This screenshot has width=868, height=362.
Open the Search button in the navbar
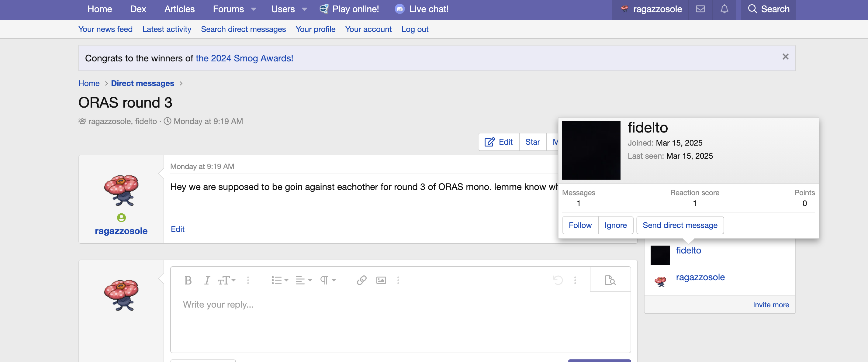click(x=768, y=9)
